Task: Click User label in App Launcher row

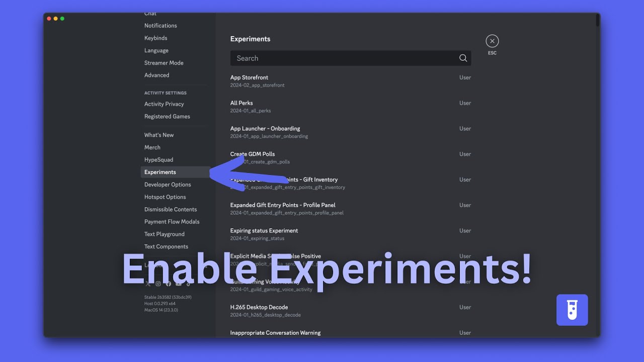Action: [465, 129]
